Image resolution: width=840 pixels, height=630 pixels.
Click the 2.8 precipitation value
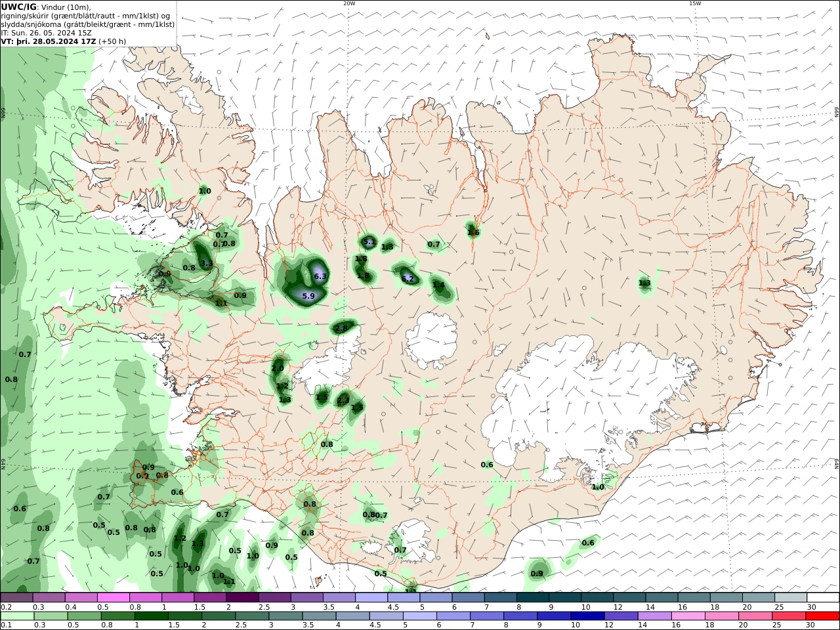coord(341,328)
